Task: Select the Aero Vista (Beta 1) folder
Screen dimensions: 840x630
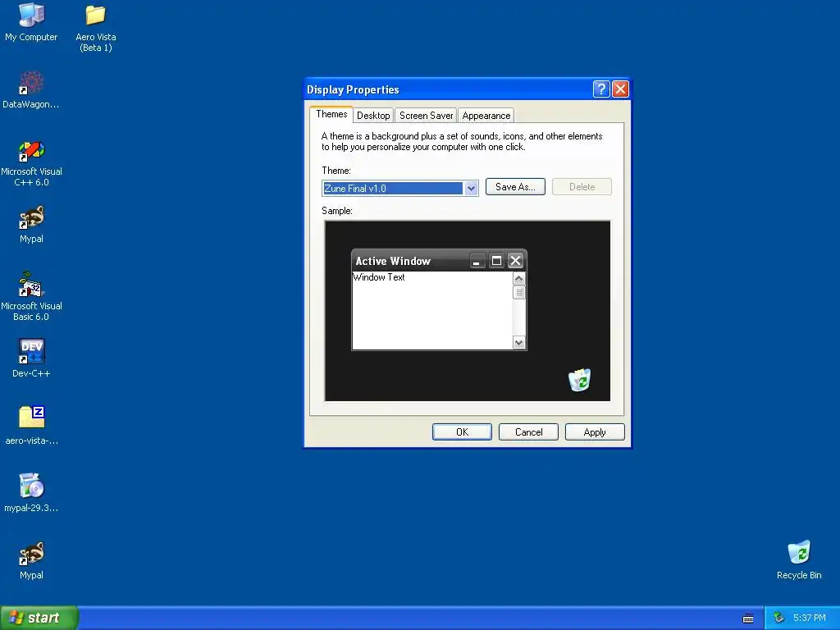Action: click(x=95, y=28)
